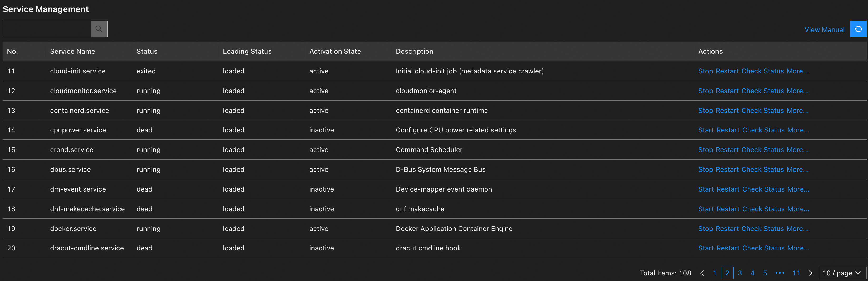The width and height of the screenshot is (868, 281).
Task: Start dracut-cmdline.service
Action: click(x=706, y=248)
